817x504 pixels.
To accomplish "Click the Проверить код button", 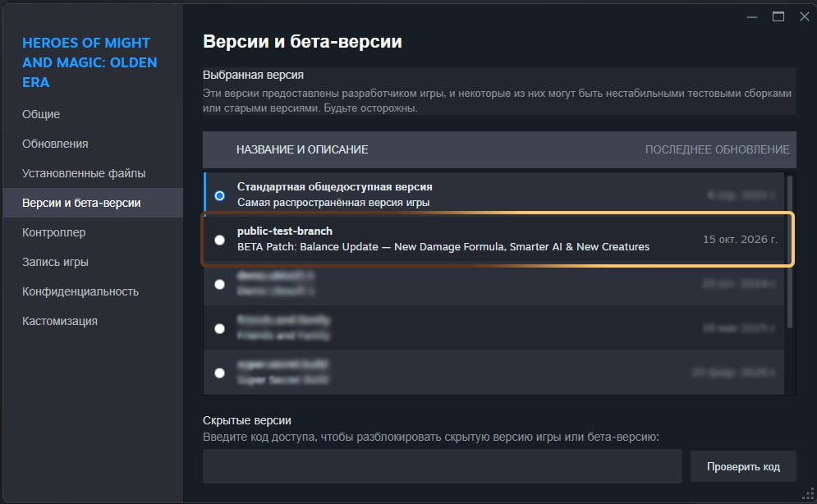I will [743, 466].
